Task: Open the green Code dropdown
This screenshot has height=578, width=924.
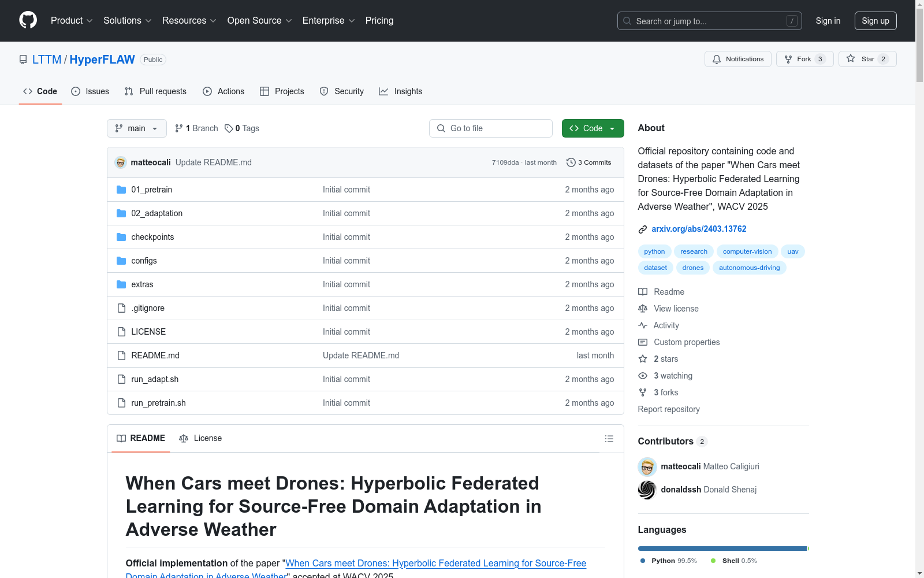Action: click(593, 128)
